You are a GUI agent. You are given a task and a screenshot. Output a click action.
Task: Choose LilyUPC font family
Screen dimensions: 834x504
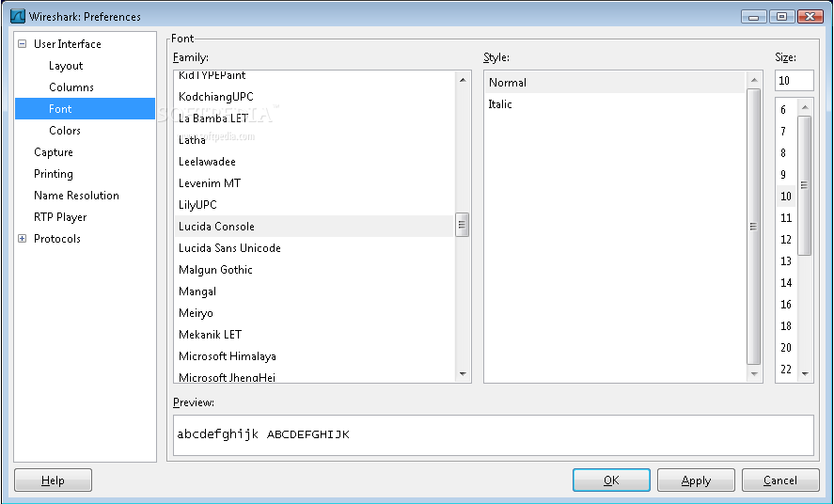coord(314,205)
